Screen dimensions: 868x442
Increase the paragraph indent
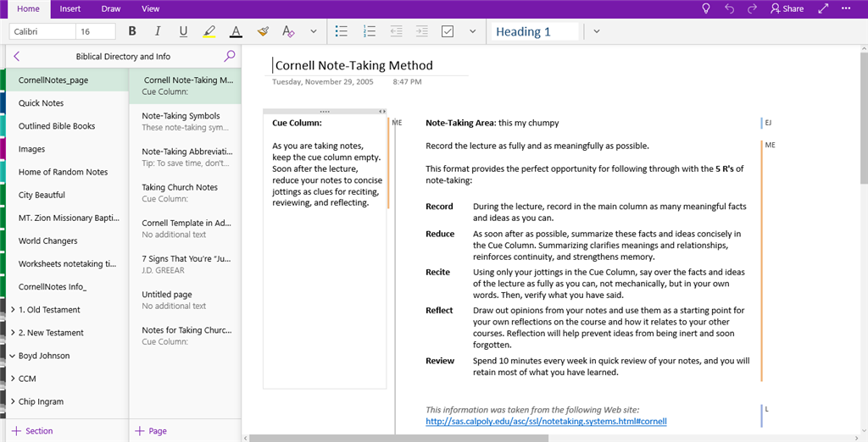tap(422, 31)
